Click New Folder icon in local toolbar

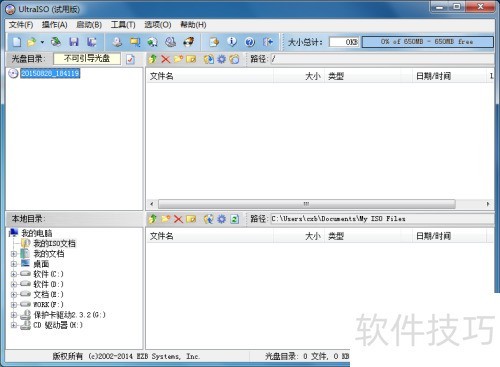pos(165,219)
